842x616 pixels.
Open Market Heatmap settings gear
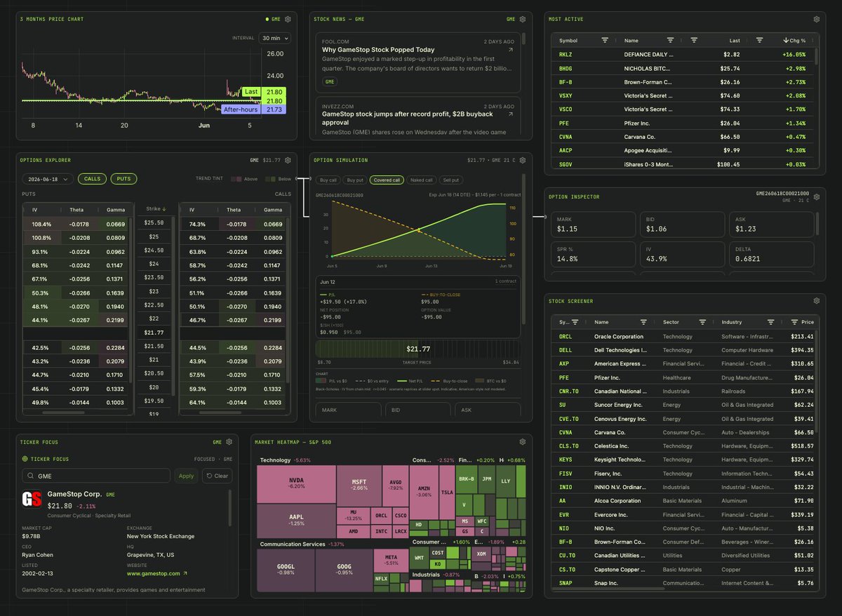pyautogui.click(x=523, y=442)
